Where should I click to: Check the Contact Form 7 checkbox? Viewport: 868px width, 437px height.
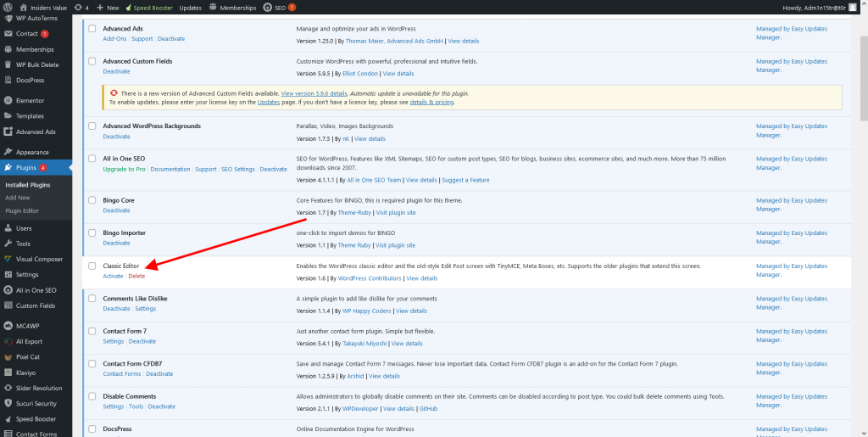coord(92,331)
